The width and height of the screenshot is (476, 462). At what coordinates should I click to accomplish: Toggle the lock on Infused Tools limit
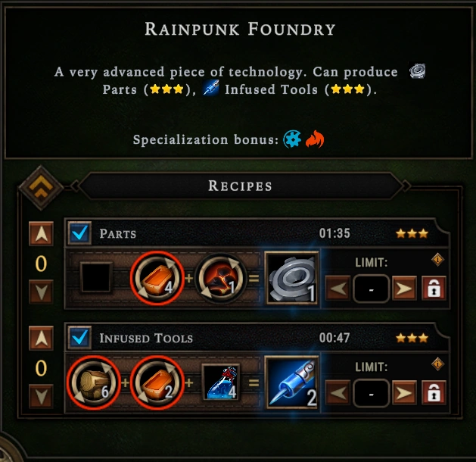[x=434, y=392]
